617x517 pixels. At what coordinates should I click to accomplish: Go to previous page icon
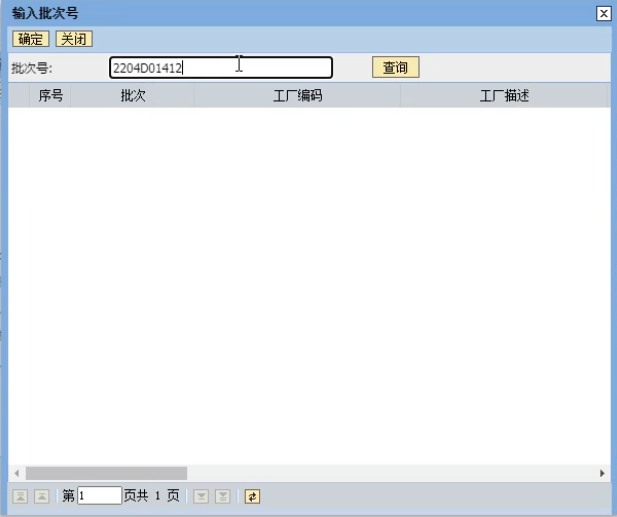coord(42,496)
